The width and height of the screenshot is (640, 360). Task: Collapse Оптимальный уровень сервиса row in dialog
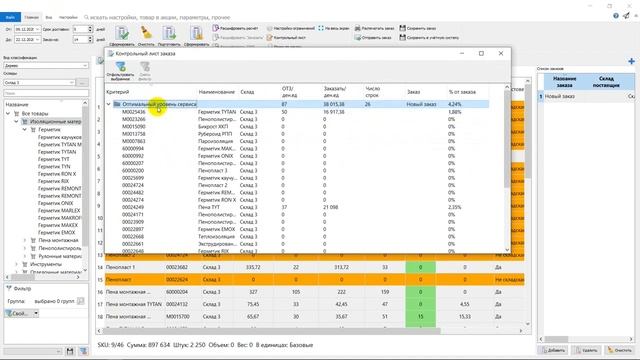109,104
